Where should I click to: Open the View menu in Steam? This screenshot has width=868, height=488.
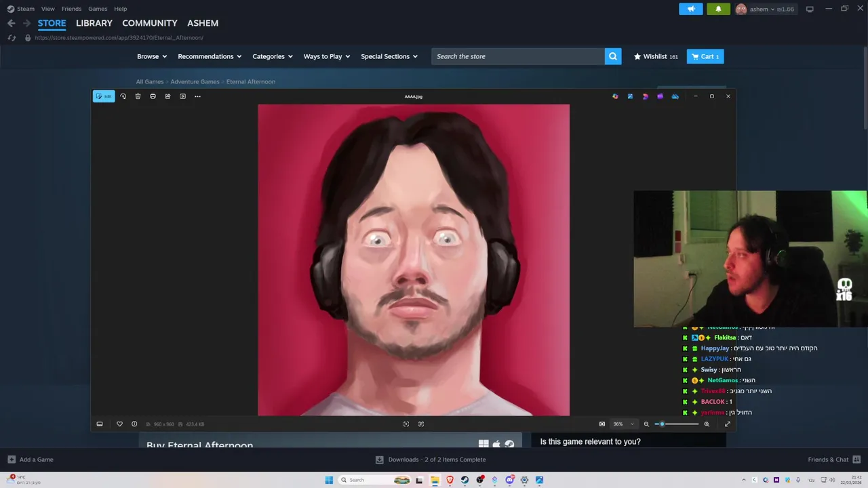[x=47, y=9]
